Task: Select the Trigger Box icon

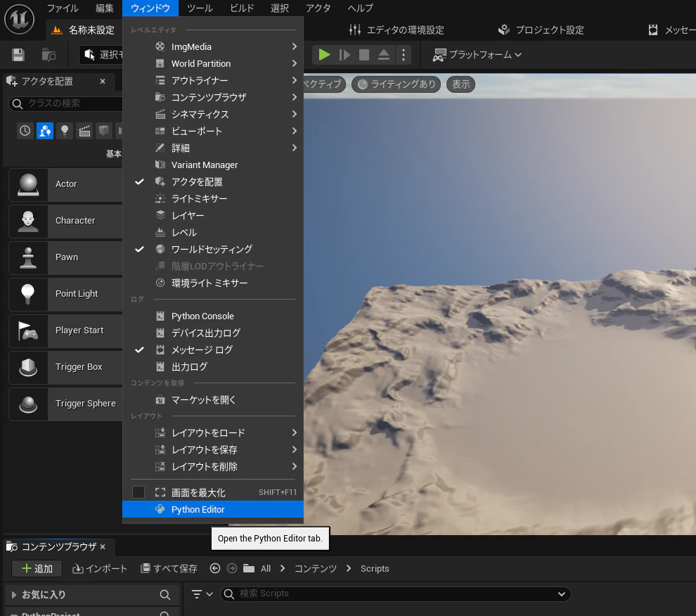Action: tap(28, 367)
